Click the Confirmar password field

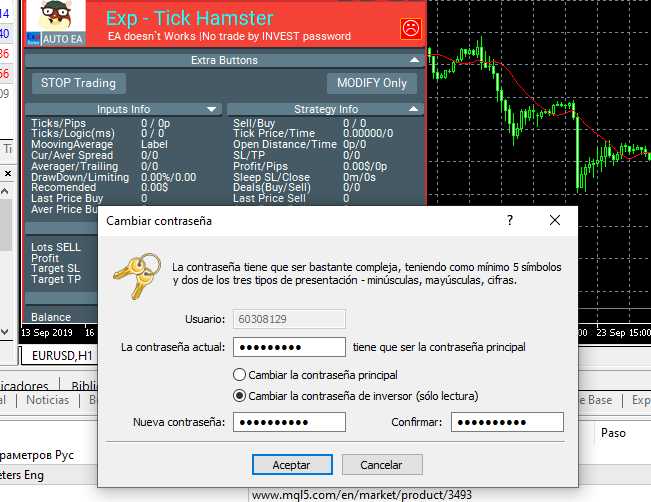click(507, 422)
